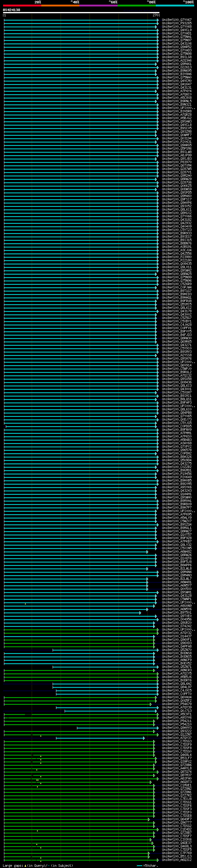This screenshot has height=868, width=197.
Task: Select hit label UniRef100_Q43243
Action: tap(176, 491)
